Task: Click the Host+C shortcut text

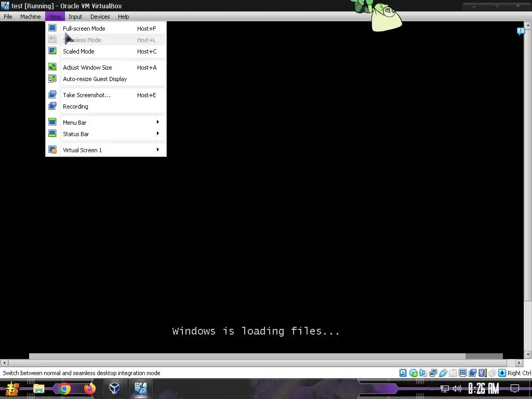Action: (x=147, y=51)
